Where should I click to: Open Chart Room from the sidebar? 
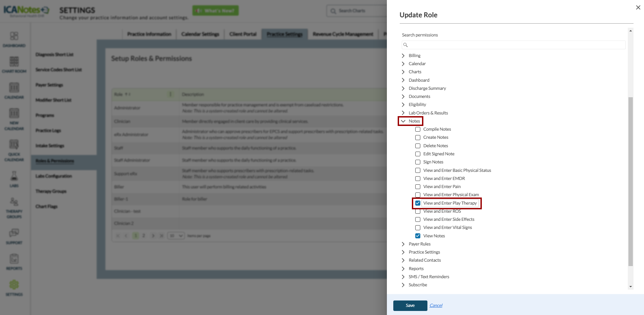[x=14, y=62]
